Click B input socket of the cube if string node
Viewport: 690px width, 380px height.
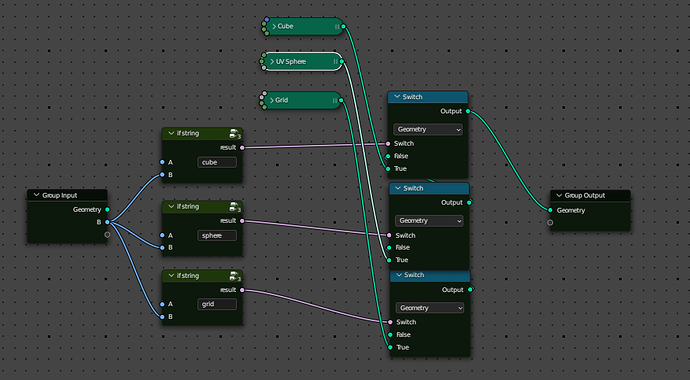pos(162,175)
